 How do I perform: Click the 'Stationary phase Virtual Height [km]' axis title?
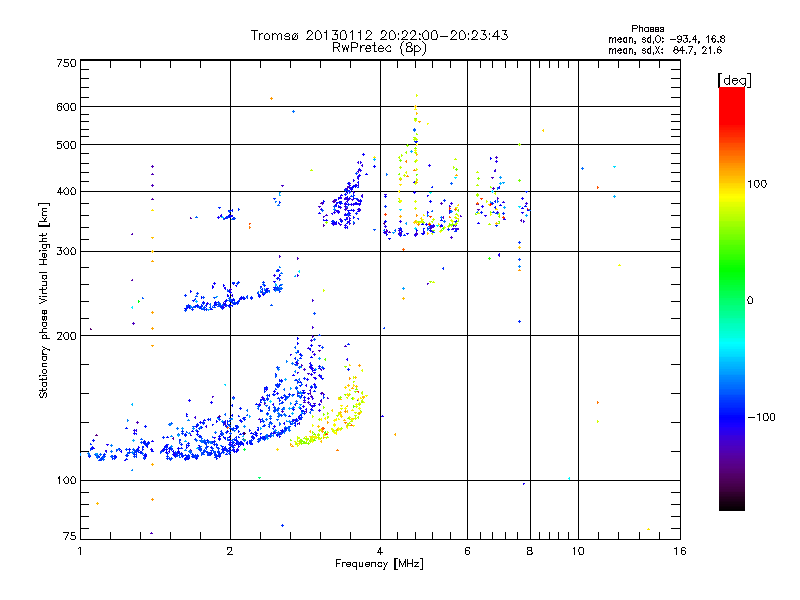tap(43, 300)
